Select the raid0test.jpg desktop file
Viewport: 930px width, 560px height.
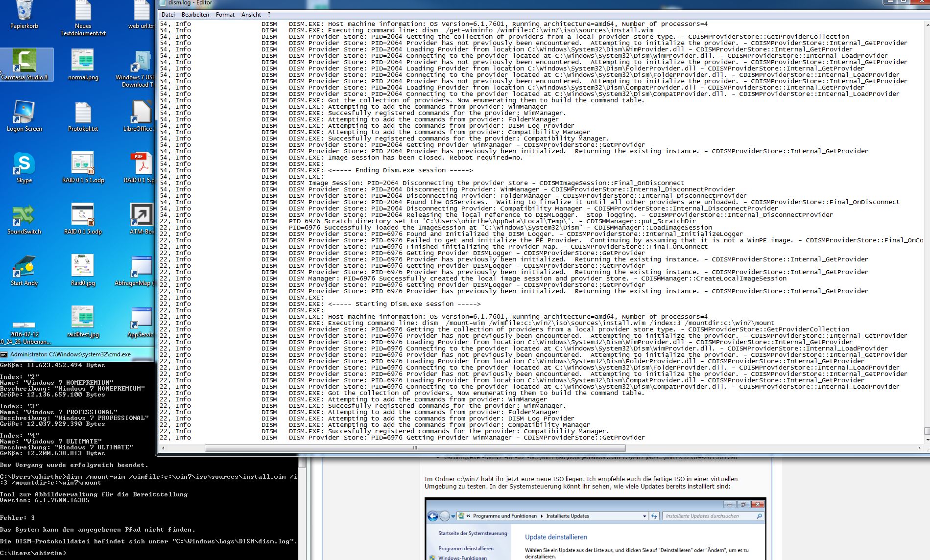[x=83, y=322]
